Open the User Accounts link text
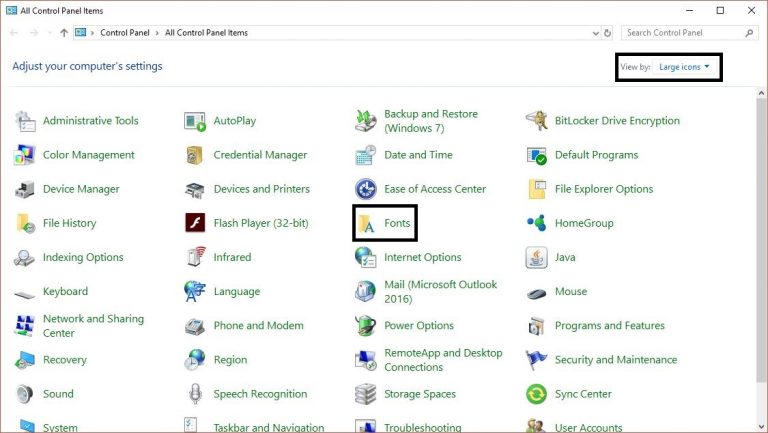The image size is (768, 433). pos(588,428)
